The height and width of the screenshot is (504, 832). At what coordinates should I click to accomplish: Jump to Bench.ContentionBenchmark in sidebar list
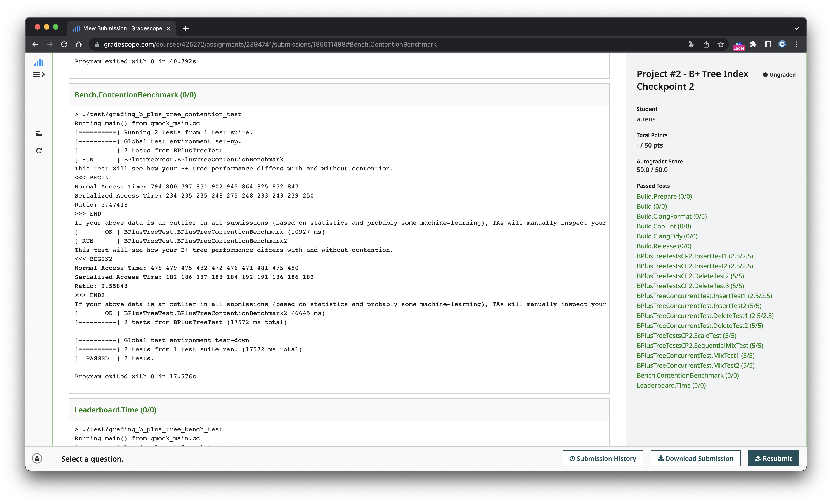[688, 375]
